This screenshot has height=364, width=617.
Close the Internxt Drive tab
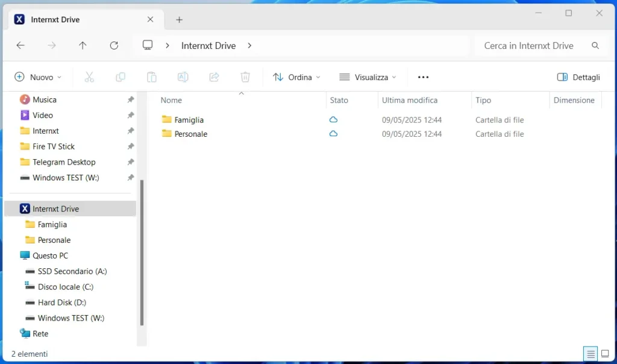[150, 19]
